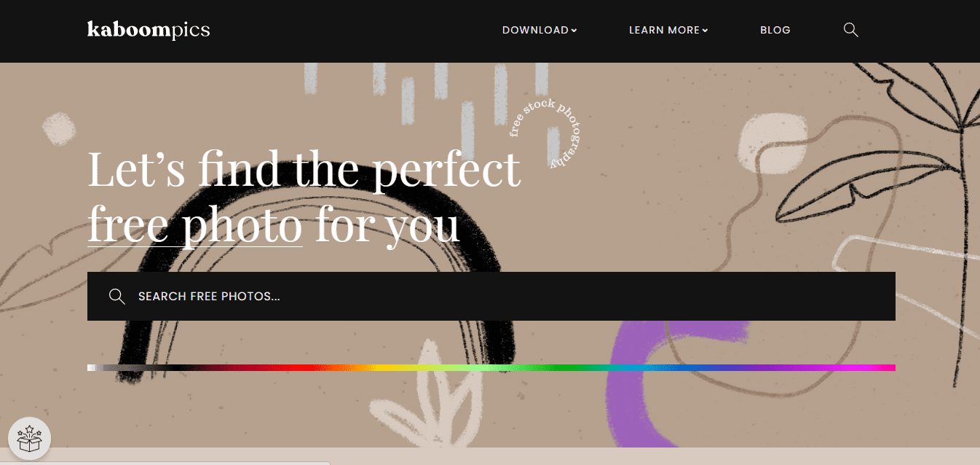Click the kaboompics logo
Viewport: 980px width, 465px height.
pyautogui.click(x=149, y=30)
